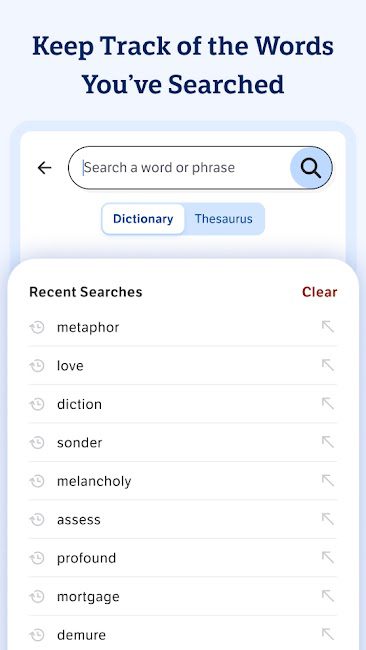Open recent search melancholy
The image size is (366, 650).
pyautogui.click(x=183, y=481)
